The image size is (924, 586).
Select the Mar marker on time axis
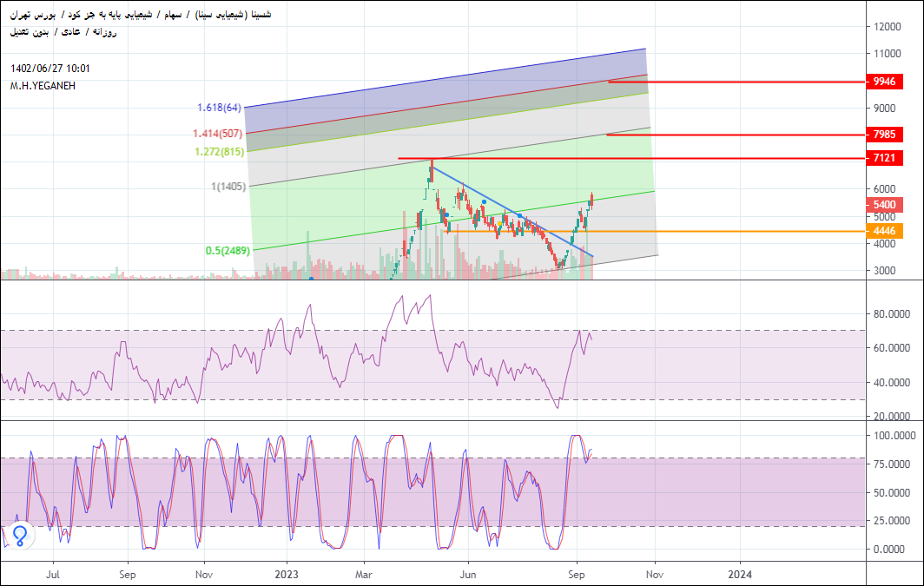coord(365,574)
